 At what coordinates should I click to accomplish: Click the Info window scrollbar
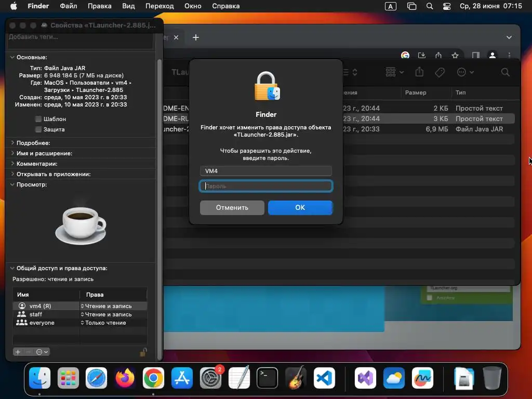tap(159, 210)
